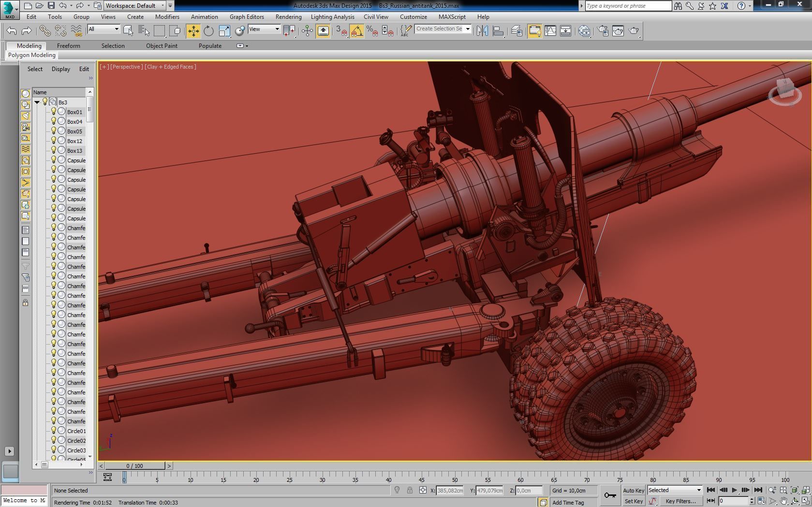Screen dimensions: 812x507
Task: Open the Mirror tool
Action: (x=482, y=31)
